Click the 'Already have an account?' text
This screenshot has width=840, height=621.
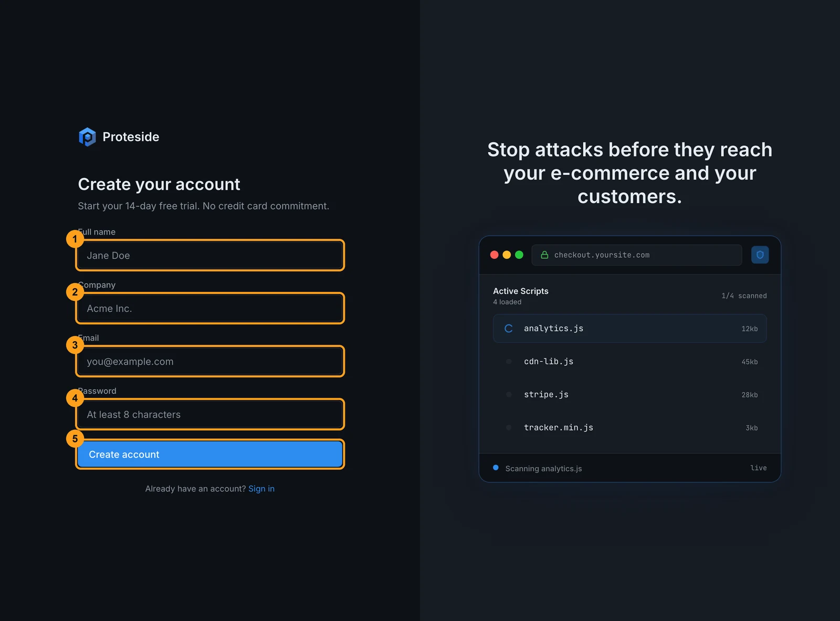[195, 489]
